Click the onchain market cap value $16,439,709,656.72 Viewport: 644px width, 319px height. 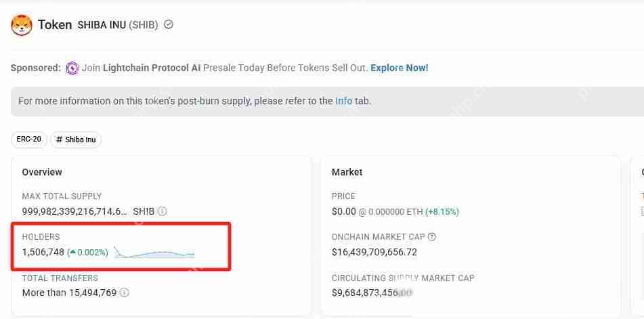coord(374,252)
